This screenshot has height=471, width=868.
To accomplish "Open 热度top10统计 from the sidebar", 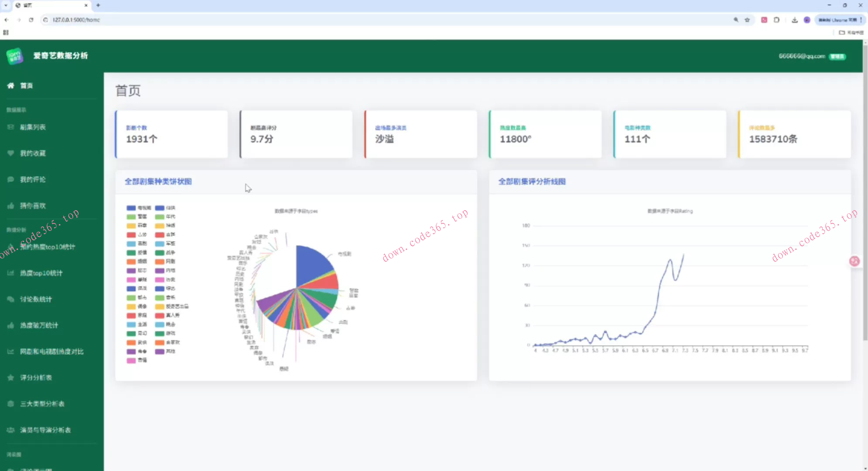I will coord(41,273).
